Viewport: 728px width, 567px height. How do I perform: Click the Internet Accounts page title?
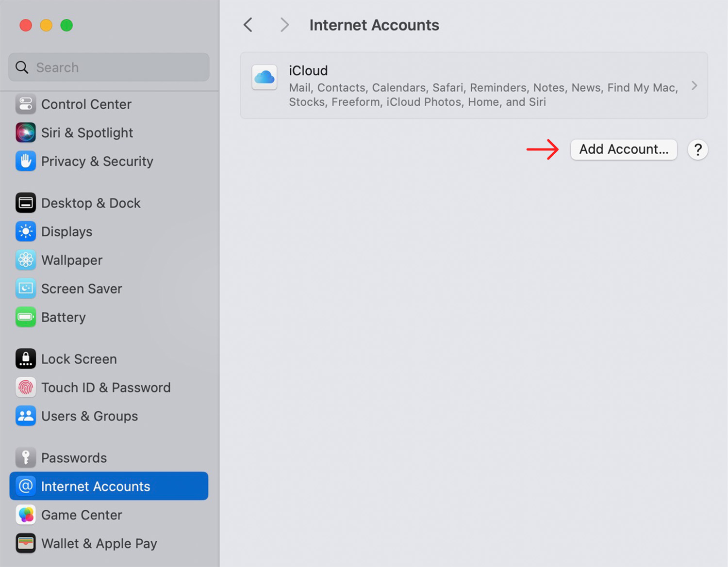[x=374, y=25]
